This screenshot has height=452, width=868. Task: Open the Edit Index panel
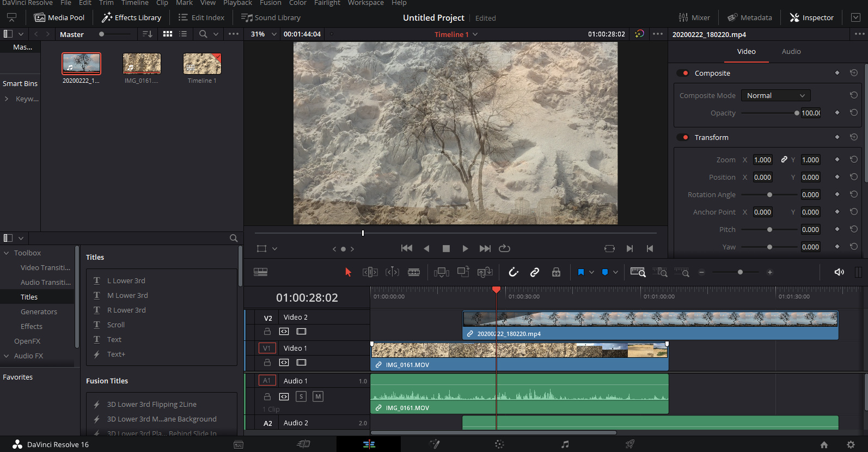click(201, 17)
